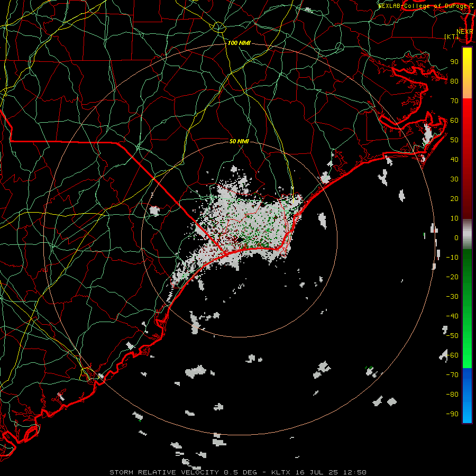The width and height of the screenshot is (476, 476).
Task: Click the -60 value on velocity scale
Action: pyautogui.click(x=452, y=355)
